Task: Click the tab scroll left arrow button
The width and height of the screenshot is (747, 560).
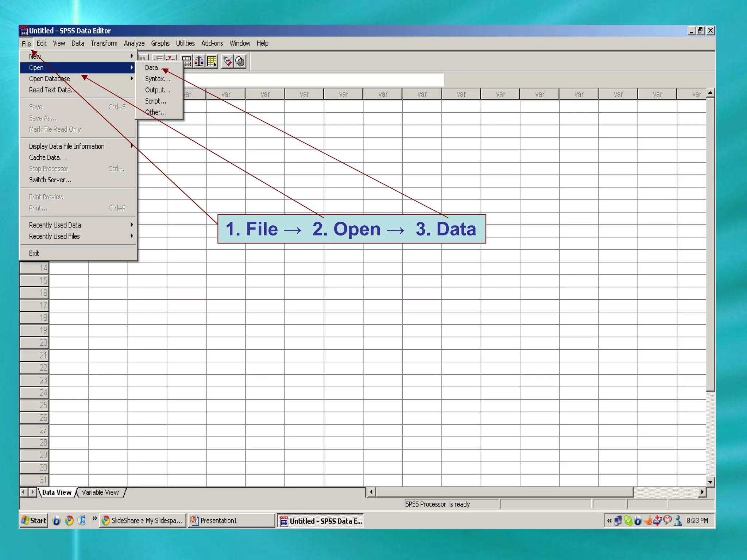Action: pyautogui.click(x=24, y=492)
